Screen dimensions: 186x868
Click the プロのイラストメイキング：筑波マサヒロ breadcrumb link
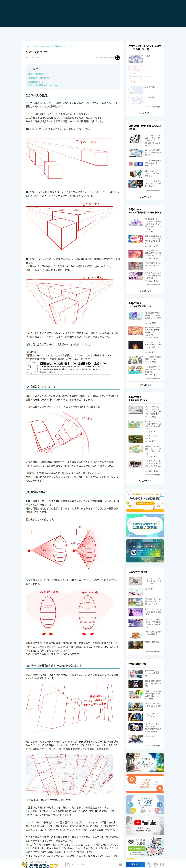click(49, 46)
